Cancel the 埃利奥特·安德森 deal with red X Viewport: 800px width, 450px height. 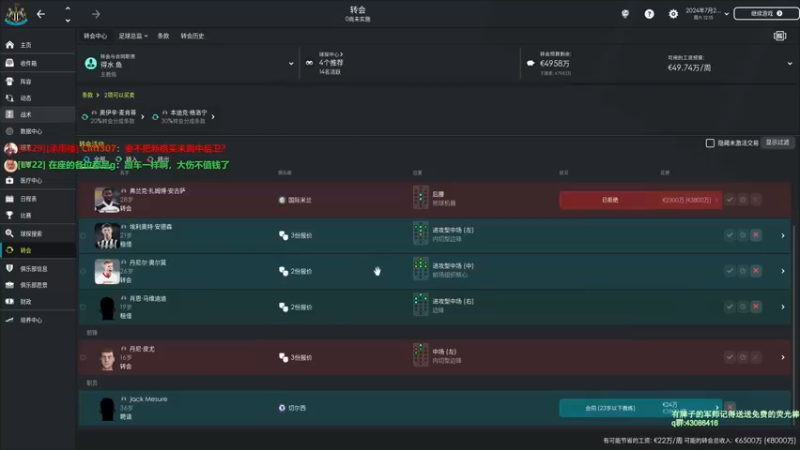756,235
